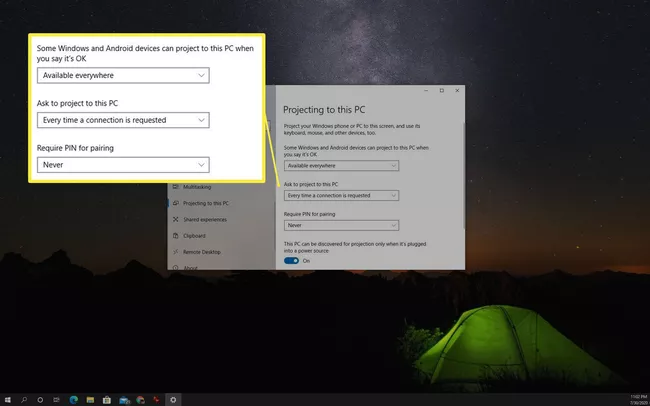Turn off the plugged-in discovery toggle
This screenshot has height=406, width=650.
coord(291,260)
